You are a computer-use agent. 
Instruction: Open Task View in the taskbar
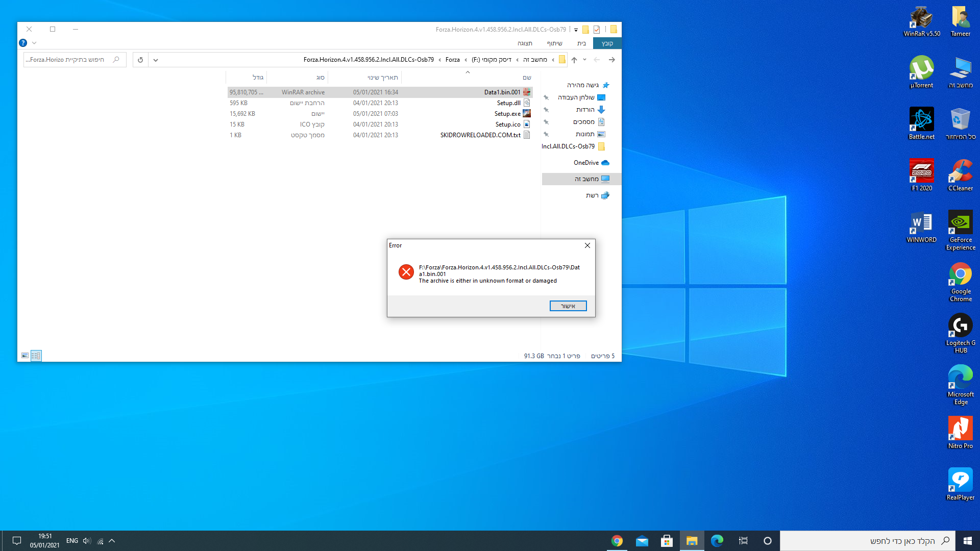pyautogui.click(x=743, y=541)
